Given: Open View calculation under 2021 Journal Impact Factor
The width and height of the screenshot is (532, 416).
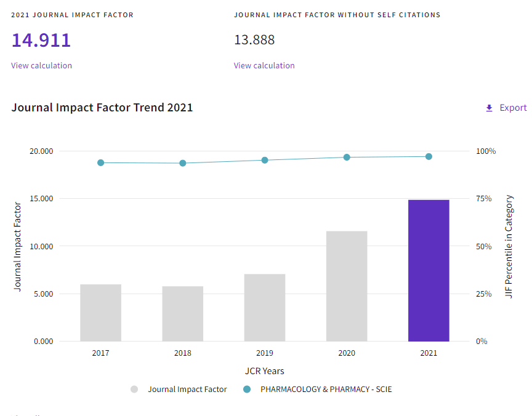Looking at the screenshot, I should 41,66.
